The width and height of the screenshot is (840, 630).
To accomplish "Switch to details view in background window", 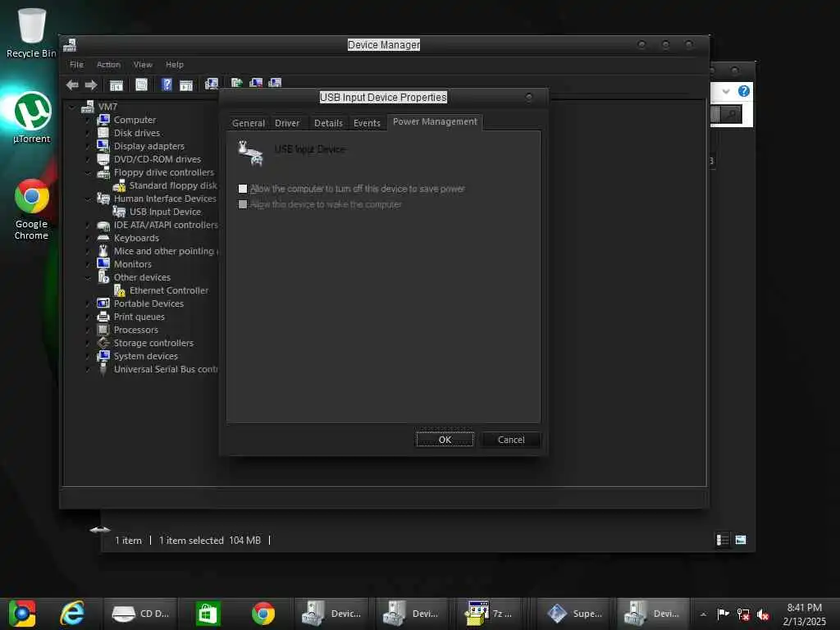I will 723,540.
